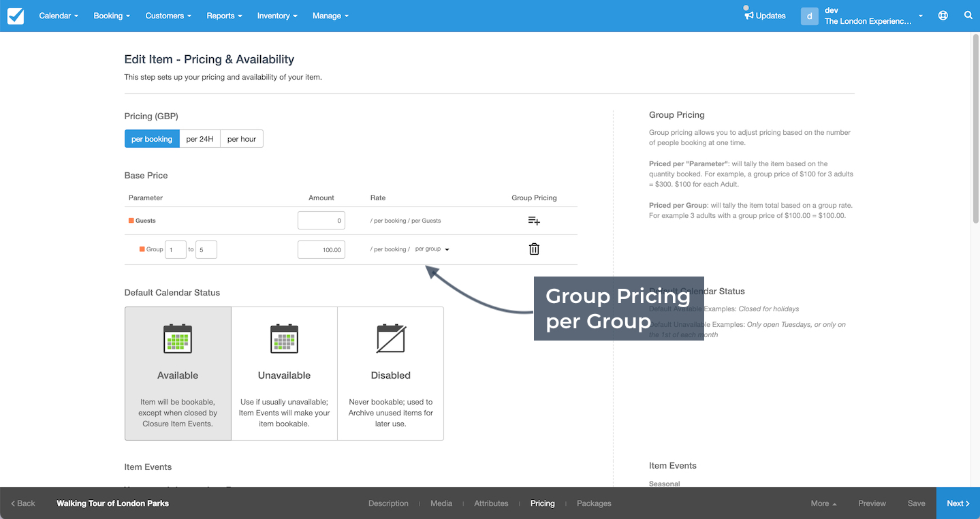Add group pricing for Guests
Viewport: 980px width, 519px height.
tap(534, 221)
